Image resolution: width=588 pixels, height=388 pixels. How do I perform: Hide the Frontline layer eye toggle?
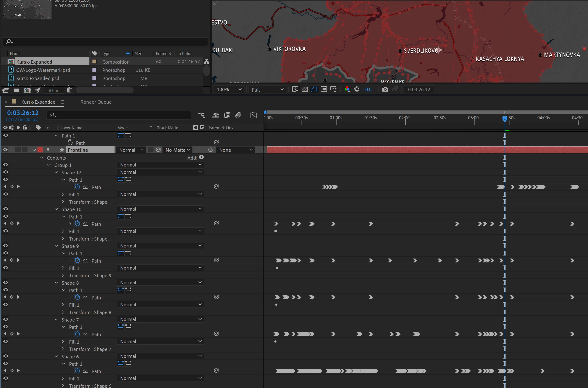[5, 150]
